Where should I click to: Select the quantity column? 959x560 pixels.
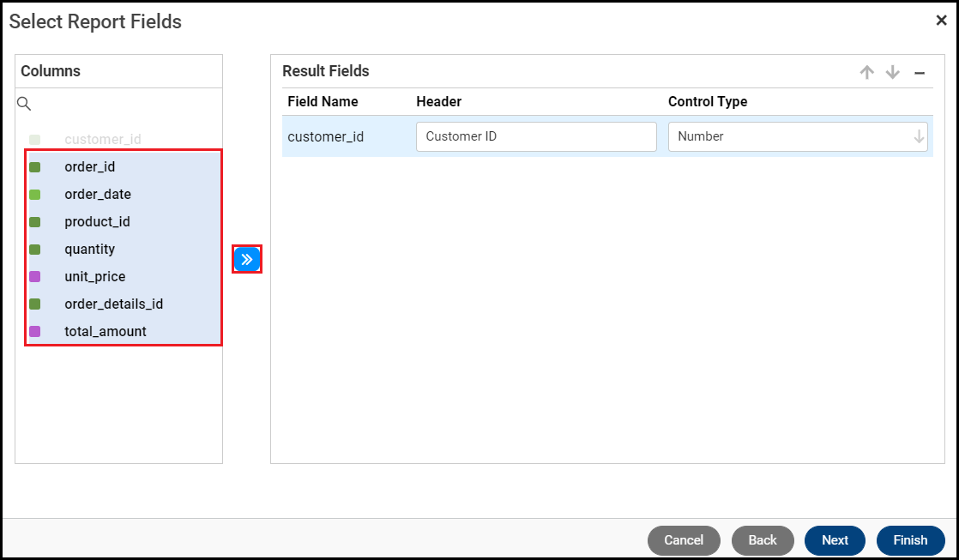point(89,250)
